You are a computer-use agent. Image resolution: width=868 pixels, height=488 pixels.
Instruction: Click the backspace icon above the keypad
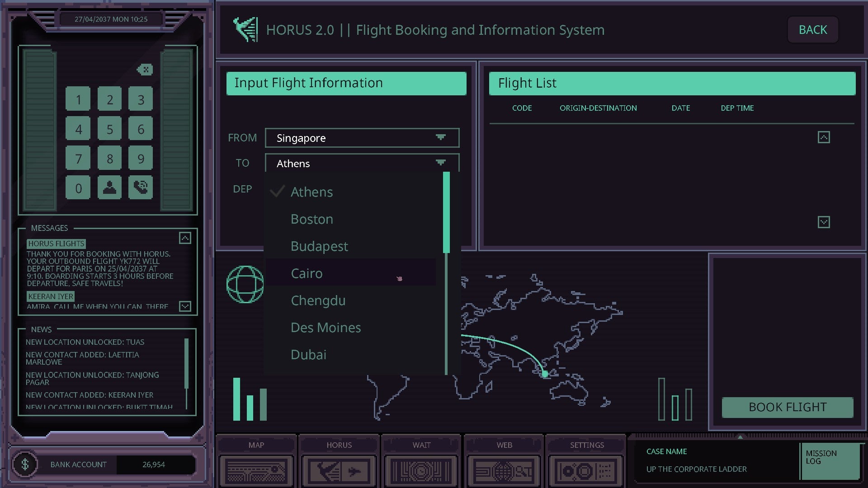point(145,70)
